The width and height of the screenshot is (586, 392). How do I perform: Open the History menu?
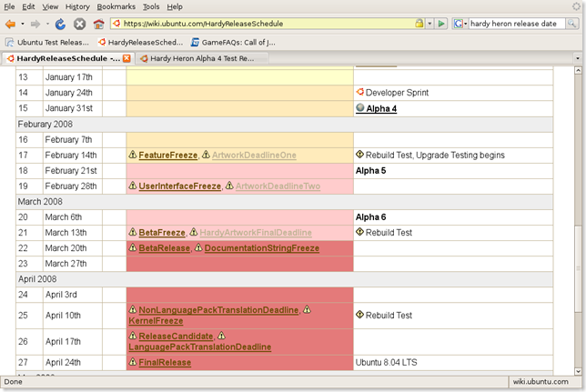tap(77, 6)
